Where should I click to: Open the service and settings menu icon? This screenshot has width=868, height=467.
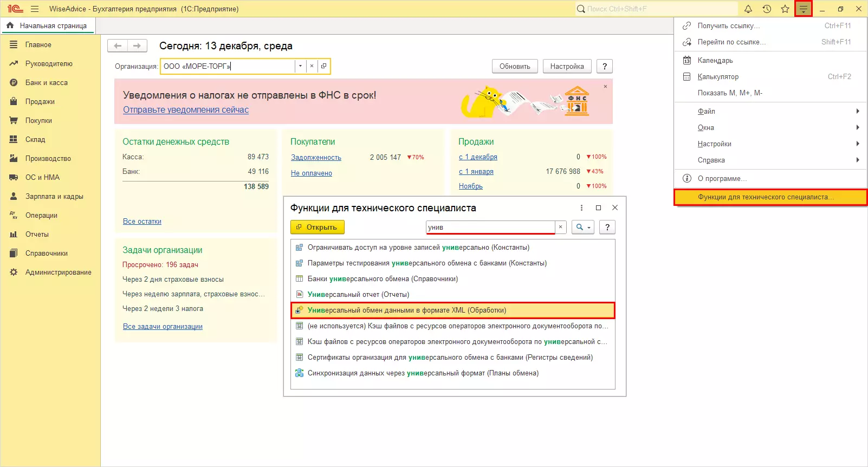tap(803, 9)
